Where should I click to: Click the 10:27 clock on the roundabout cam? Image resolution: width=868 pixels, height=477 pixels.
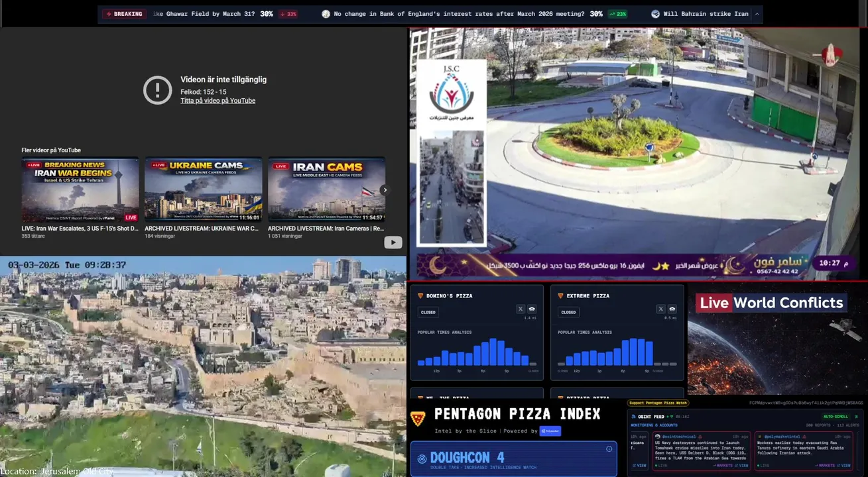pos(833,263)
